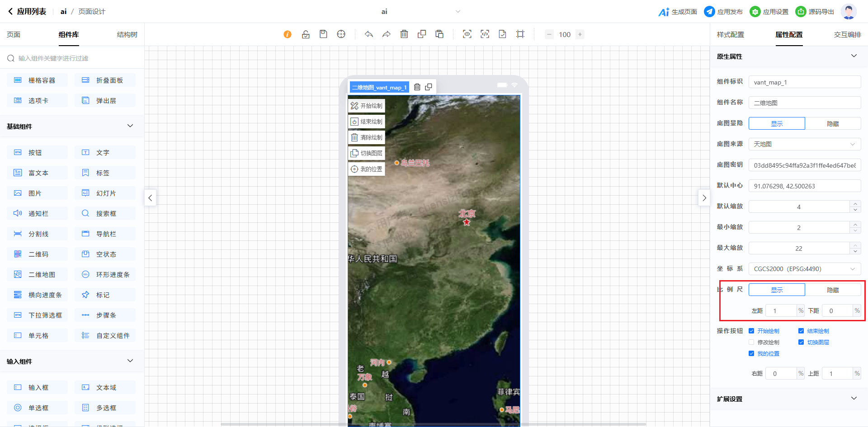Screen dimensions: 868x427
Task: Open preview with the eye icon
Action: tap(467, 34)
